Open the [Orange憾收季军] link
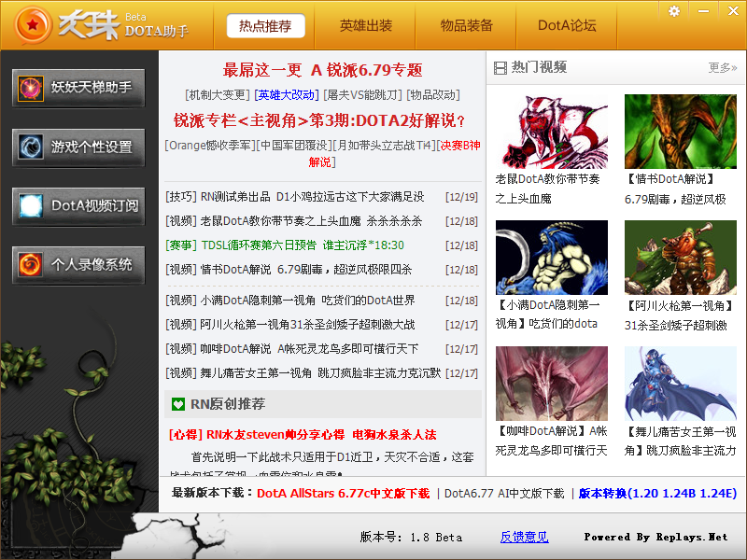The height and width of the screenshot is (560, 747). point(210,146)
